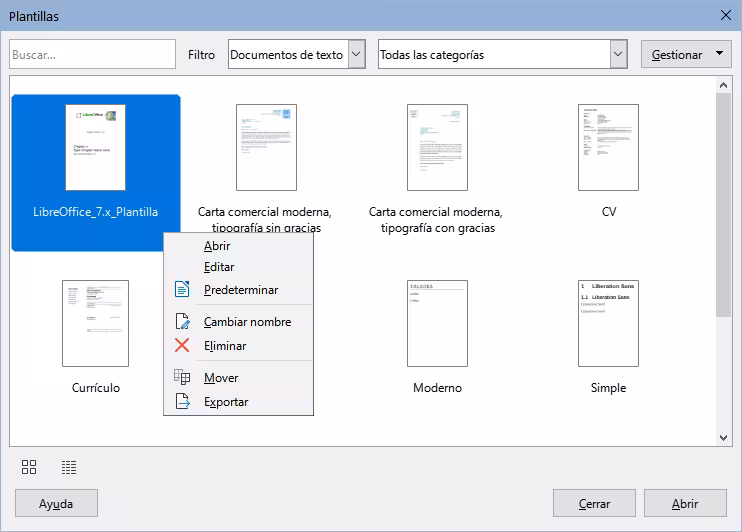The image size is (742, 532).
Task: Close the Plantillas dialog with X
Action: (x=726, y=15)
